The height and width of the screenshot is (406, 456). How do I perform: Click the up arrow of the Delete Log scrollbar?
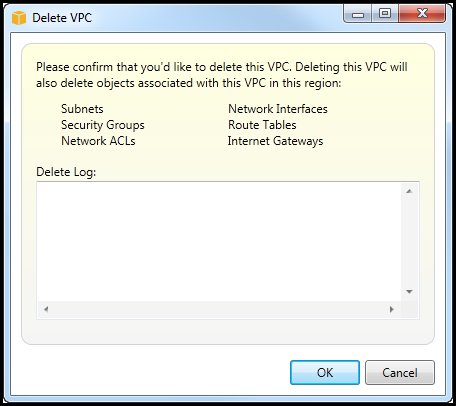[x=409, y=191]
